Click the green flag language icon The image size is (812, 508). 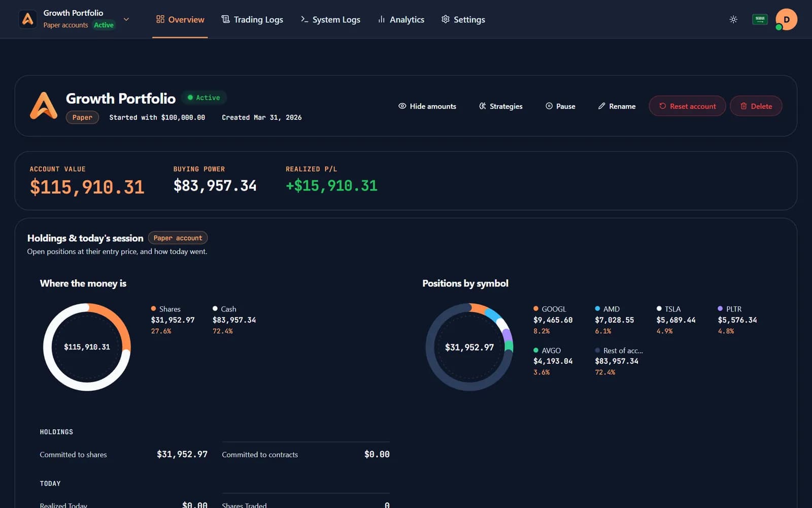click(760, 19)
